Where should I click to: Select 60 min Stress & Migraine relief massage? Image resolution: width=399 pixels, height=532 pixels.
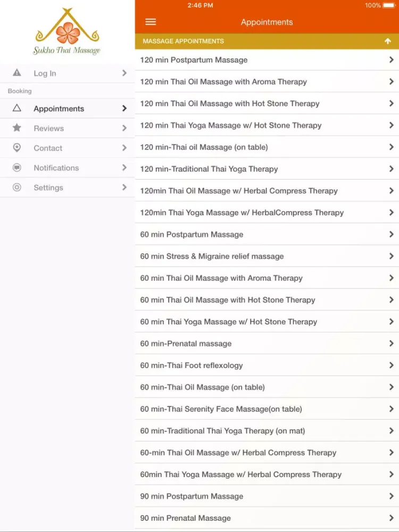click(x=267, y=256)
